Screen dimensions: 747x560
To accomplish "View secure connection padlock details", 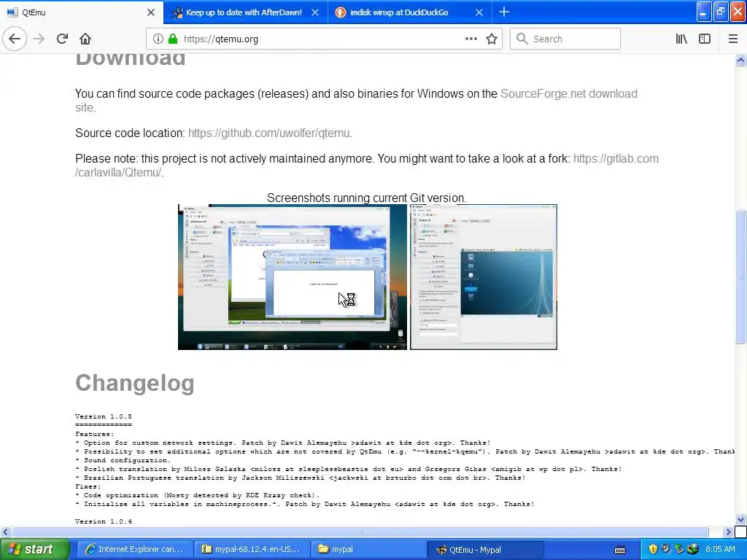I will pyautogui.click(x=173, y=39).
